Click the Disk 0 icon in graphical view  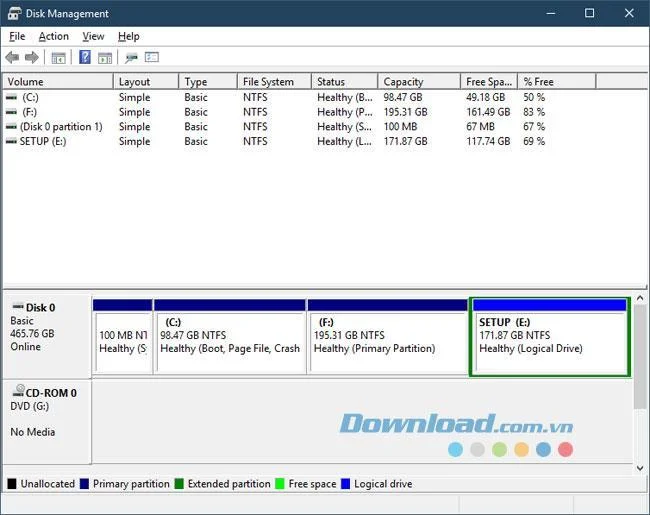click(18, 307)
